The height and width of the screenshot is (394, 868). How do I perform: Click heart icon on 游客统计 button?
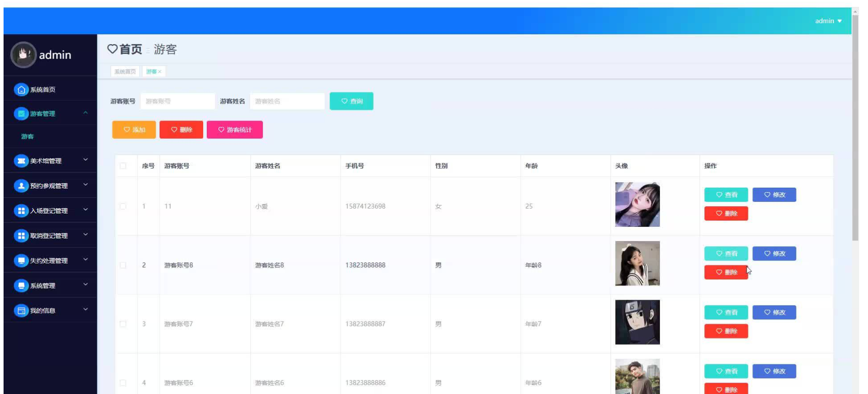[x=221, y=130]
